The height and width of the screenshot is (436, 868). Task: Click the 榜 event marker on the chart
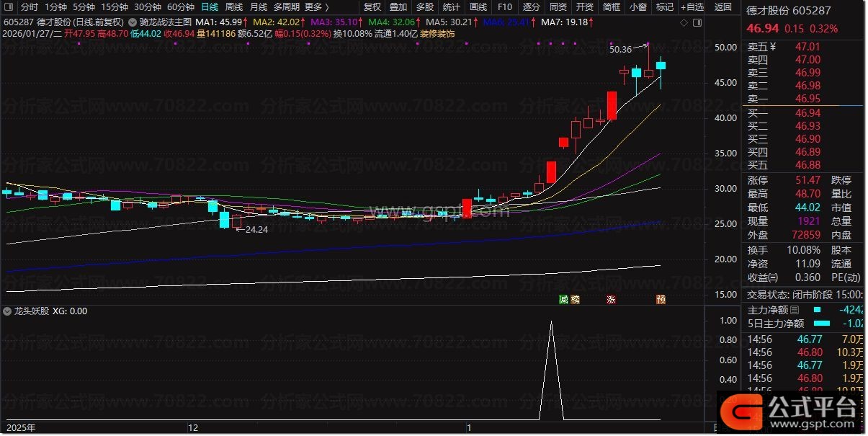coord(576,299)
